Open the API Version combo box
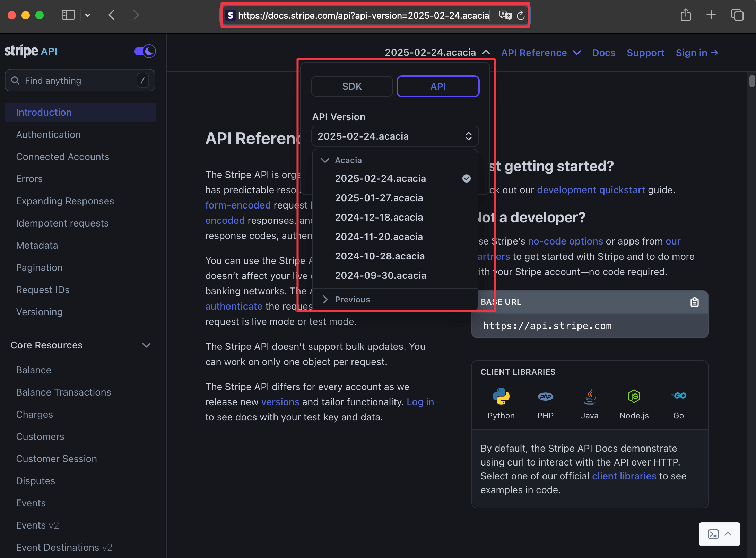756x558 pixels. coord(395,136)
